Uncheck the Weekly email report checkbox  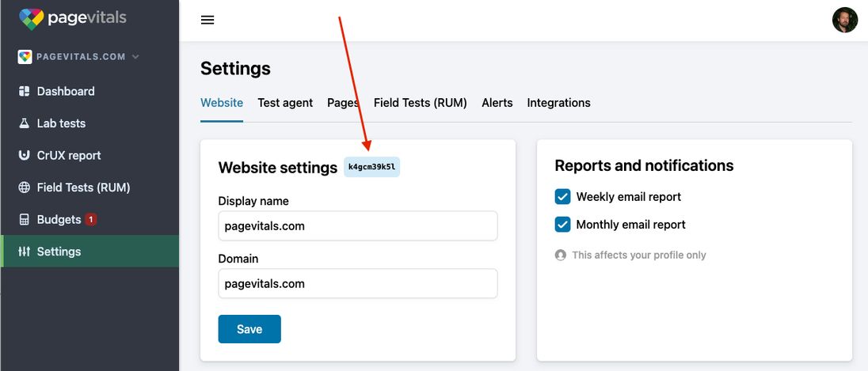click(562, 197)
